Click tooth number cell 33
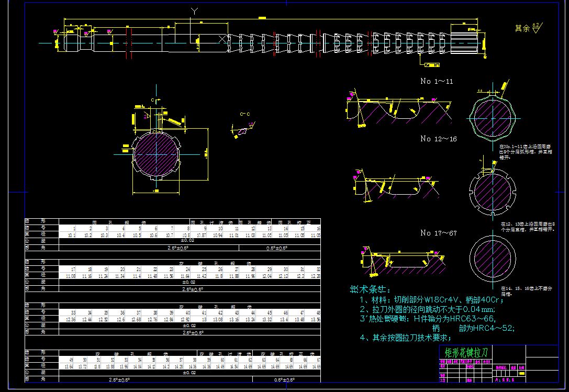This screenshot has height=392, width=569. pos(73,313)
